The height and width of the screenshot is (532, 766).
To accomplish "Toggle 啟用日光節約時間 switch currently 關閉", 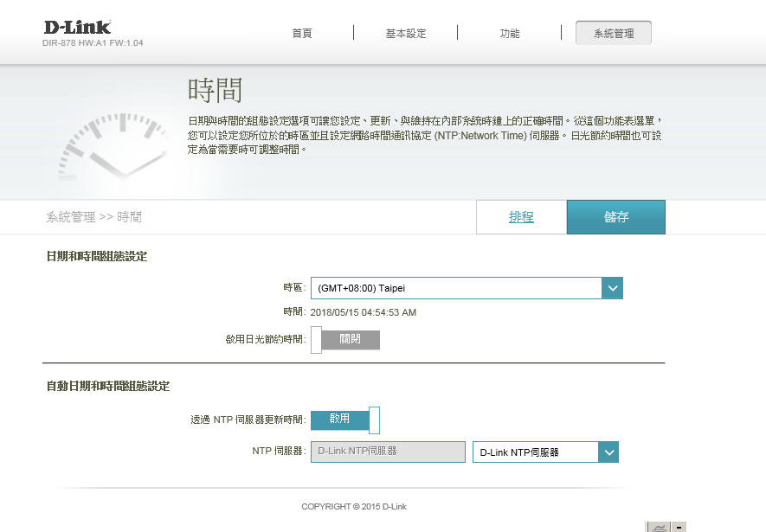I will (x=345, y=340).
